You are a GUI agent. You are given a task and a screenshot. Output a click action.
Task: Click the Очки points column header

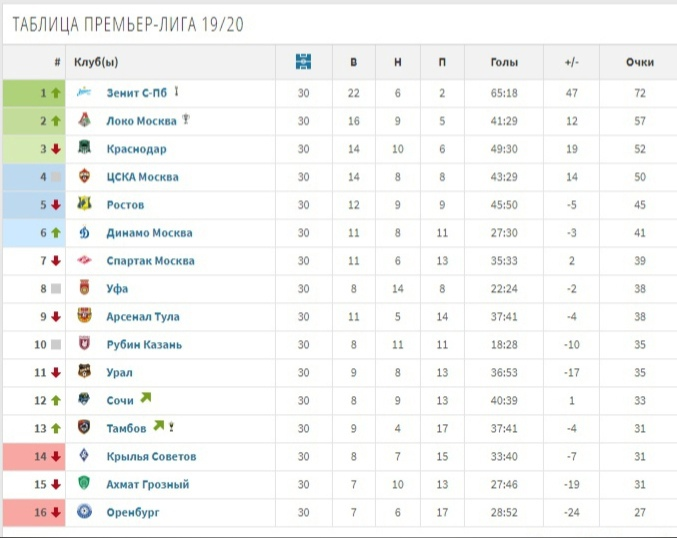[640, 62]
